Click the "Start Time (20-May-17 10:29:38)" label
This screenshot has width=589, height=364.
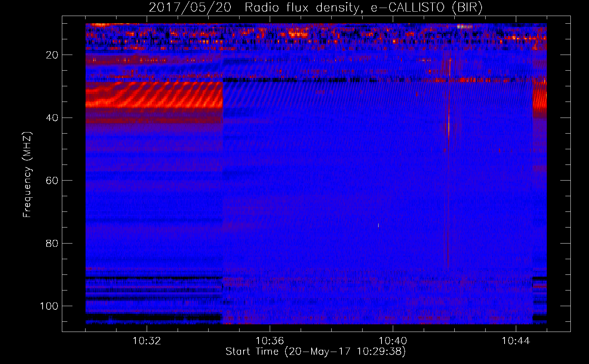tap(316, 352)
